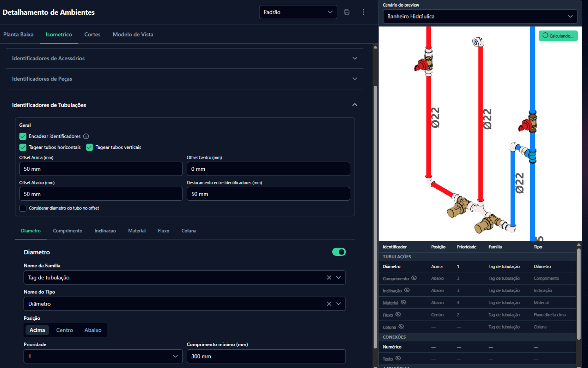Click the Offset Abaixo input field
The height and width of the screenshot is (368, 588).
click(x=101, y=194)
